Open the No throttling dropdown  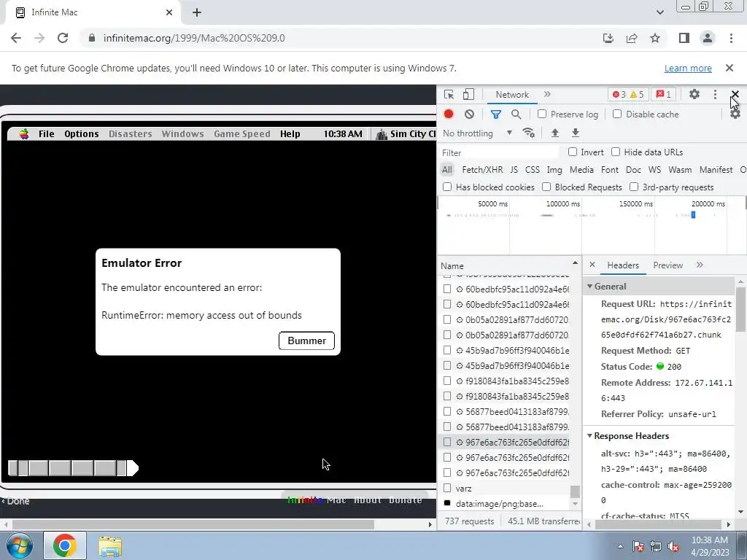click(x=477, y=133)
